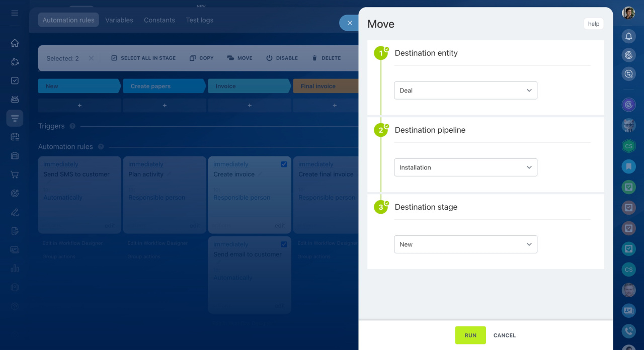Expand the Destination pipeline Installation dropdown
The image size is (644, 350).
[x=465, y=167]
